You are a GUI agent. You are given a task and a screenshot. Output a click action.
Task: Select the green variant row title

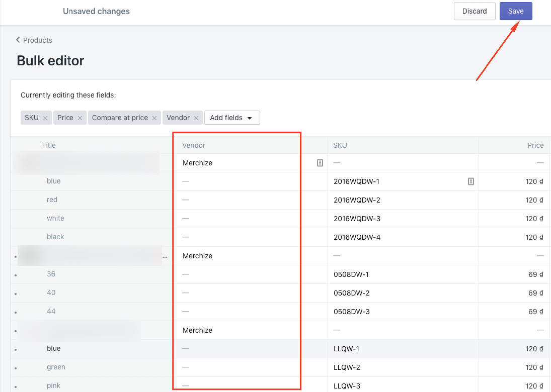coord(56,367)
